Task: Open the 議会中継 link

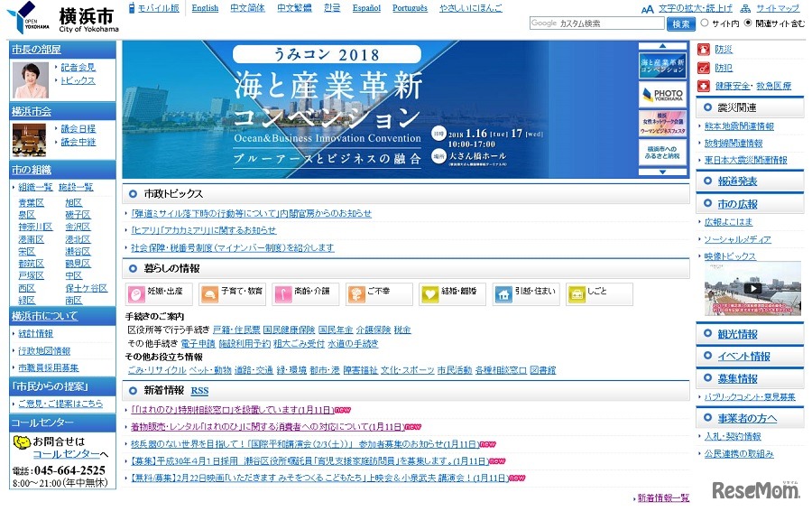Action: pyautogui.click(x=78, y=142)
